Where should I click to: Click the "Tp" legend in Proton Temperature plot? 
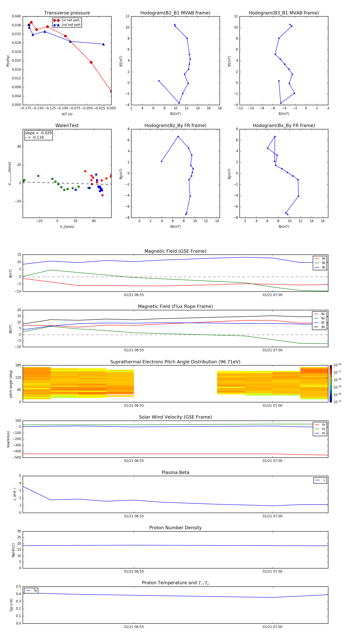pos(31,591)
